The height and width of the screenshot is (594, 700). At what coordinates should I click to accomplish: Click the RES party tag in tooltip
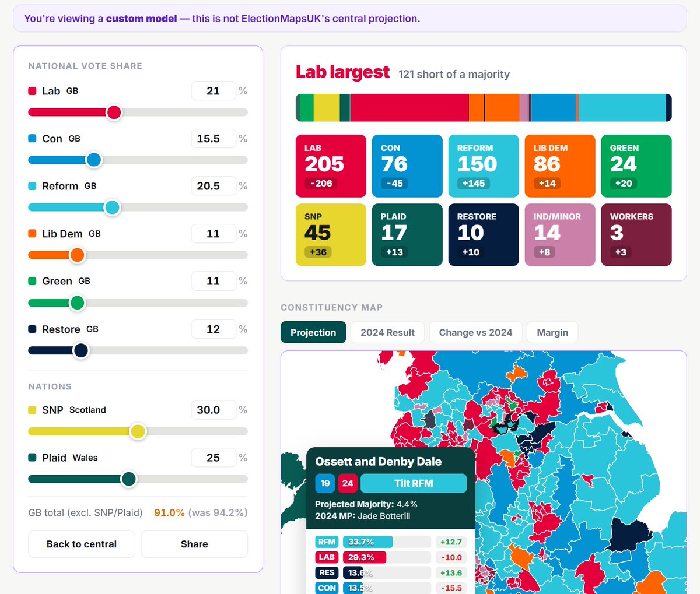point(327,572)
